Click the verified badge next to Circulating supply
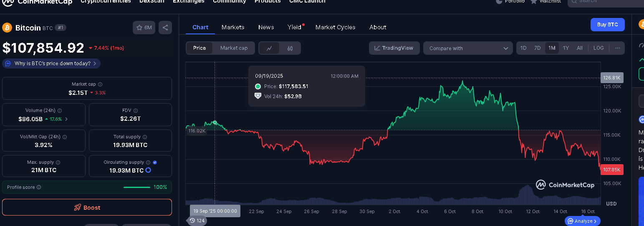644x226 pixels. (155, 163)
